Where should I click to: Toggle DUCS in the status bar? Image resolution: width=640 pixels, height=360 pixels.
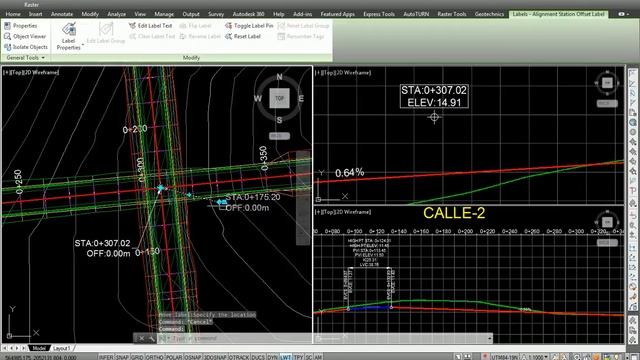coord(258,357)
